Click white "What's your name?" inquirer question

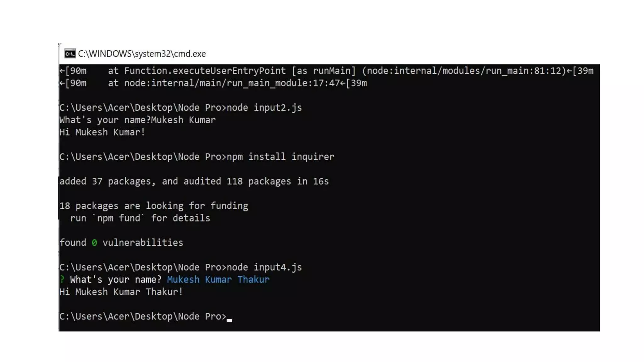pos(115,279)
